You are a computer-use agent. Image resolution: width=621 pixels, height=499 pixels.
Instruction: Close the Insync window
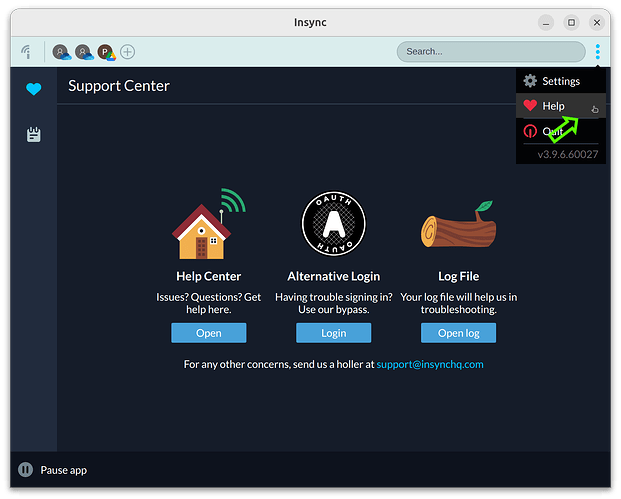[x=597, y=23]
